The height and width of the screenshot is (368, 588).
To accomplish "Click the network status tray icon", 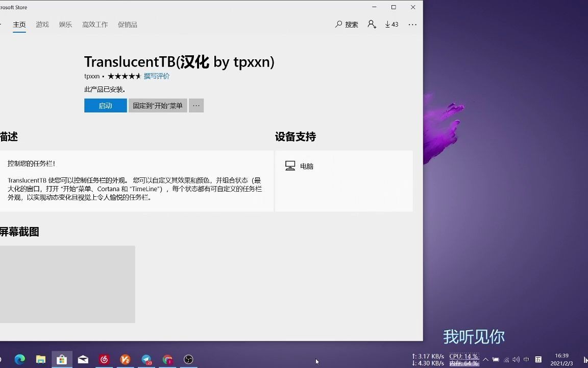I will [x=507, y=360].
